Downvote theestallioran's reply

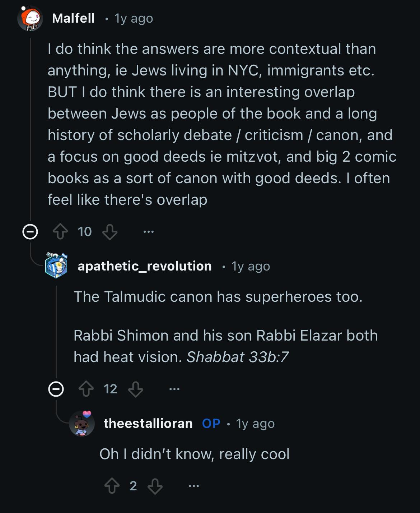point(155,486)
